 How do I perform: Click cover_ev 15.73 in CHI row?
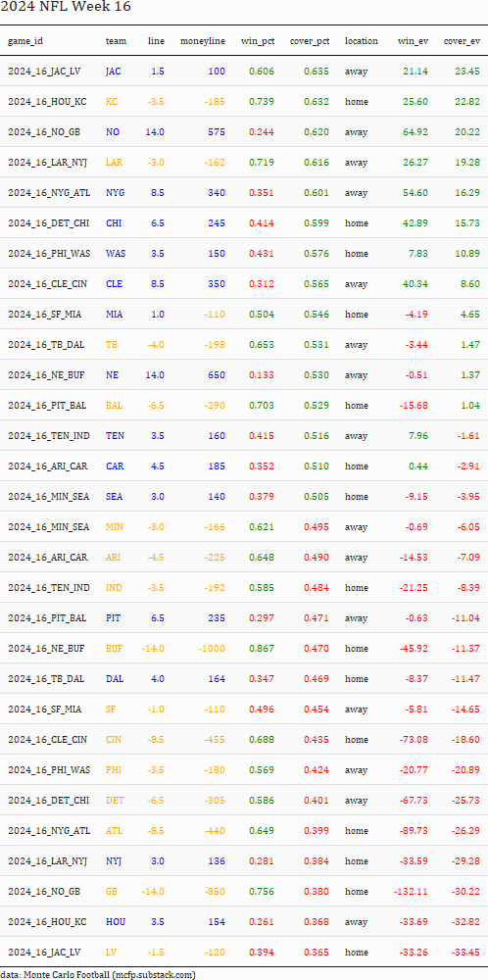click(x=466, y=223)
